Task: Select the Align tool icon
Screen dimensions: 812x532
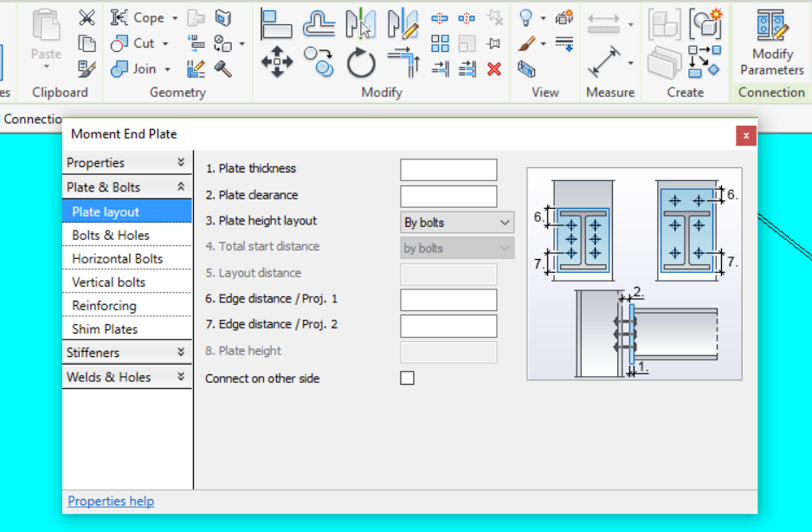Action: point(276,24)
